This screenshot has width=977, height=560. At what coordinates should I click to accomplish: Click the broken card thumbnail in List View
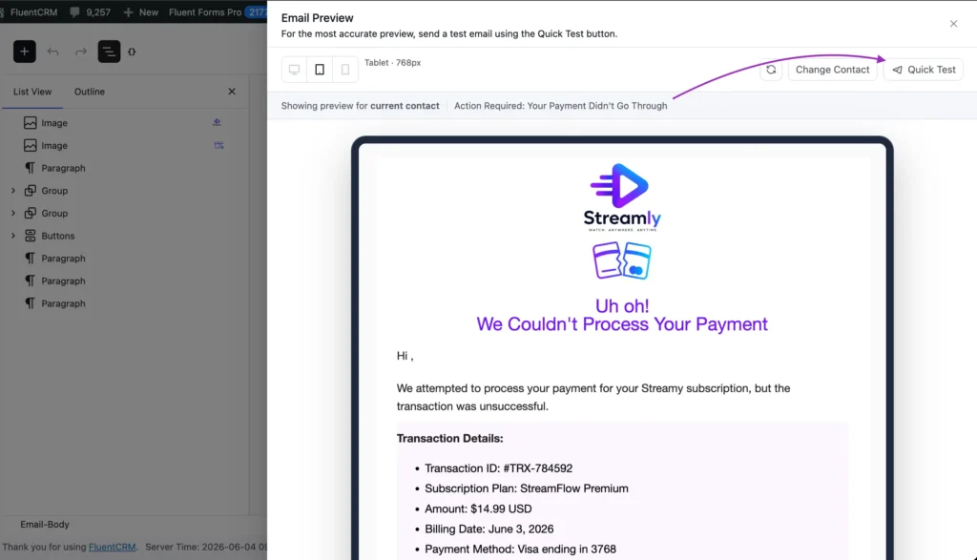pyautogui.click(x=218, y=145)
